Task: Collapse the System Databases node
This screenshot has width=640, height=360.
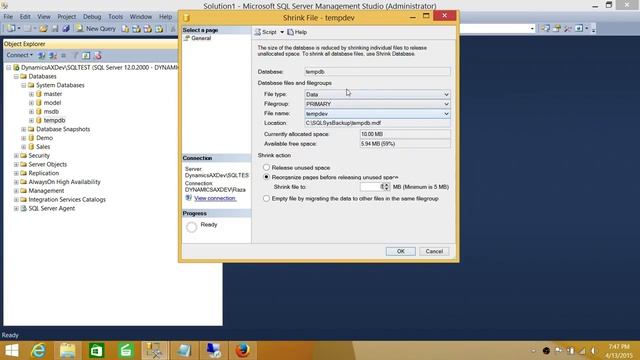Action: coord(24,85)
